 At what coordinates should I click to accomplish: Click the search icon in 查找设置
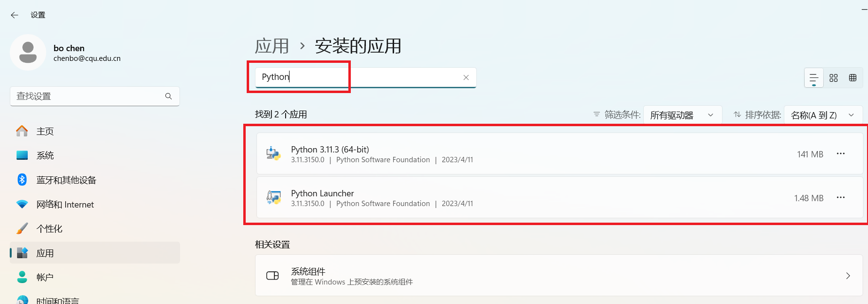point(168,96)
